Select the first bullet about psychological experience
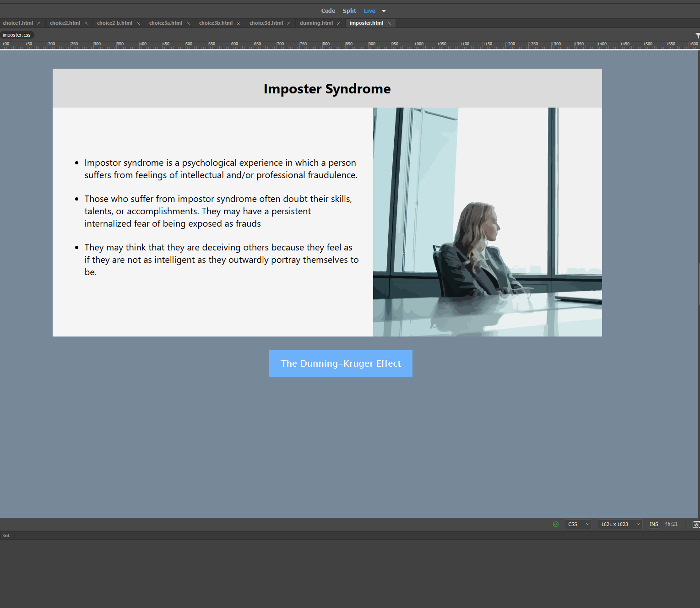The height and width of the screenshot is (608, 700). click(221, 169)
